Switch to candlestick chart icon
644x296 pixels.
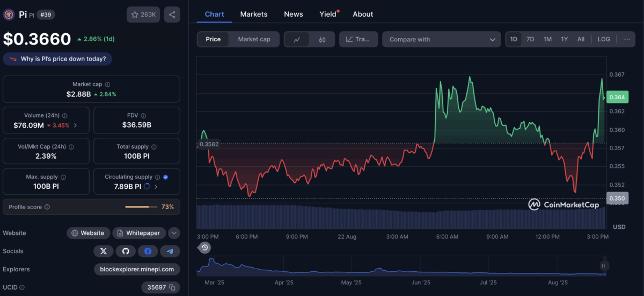(x=322, y=39)
